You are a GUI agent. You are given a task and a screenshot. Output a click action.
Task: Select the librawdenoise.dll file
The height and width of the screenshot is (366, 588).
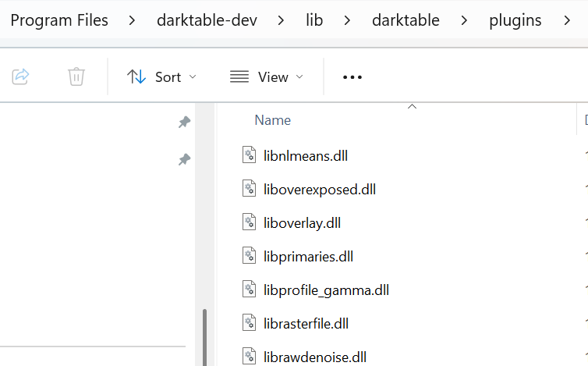click(314, 357)
